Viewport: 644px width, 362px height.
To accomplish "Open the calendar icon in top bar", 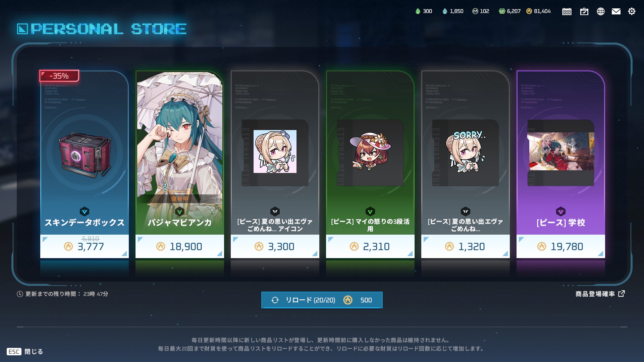I will pos(567,11).
